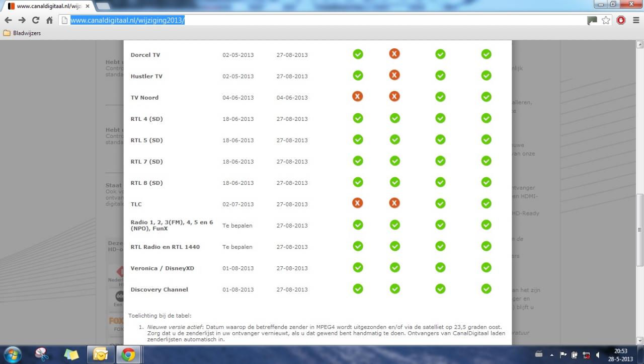
Task: Open the Bladwijzers bookmarks folder
Action: pos(22,33)
